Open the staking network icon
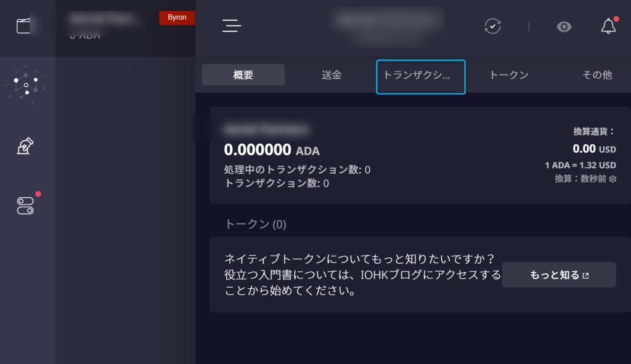This screenshot has width=631, height=364. [x=26, y=84]
